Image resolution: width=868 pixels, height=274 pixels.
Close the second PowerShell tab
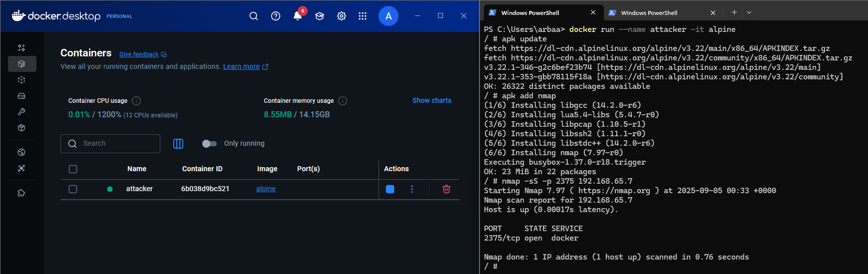713,12
